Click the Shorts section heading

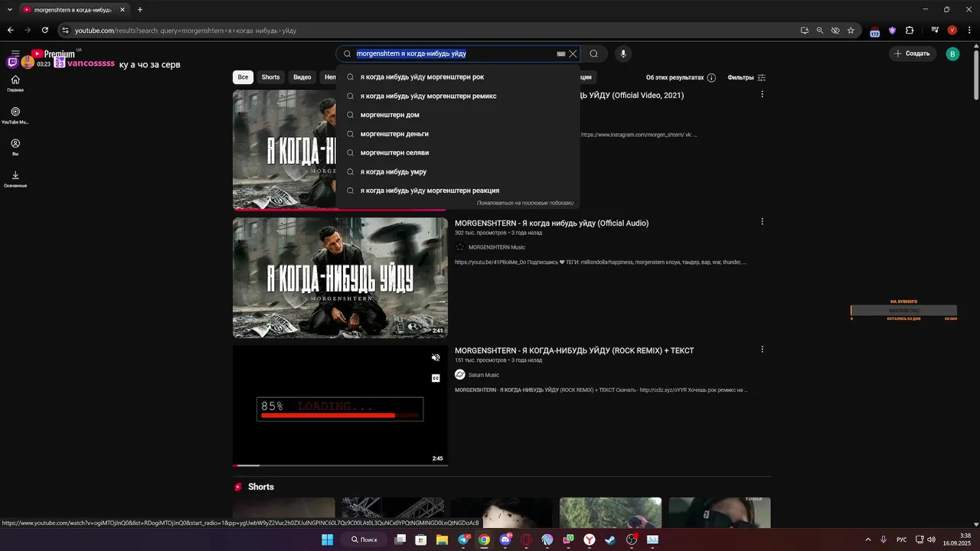(261, 487)
